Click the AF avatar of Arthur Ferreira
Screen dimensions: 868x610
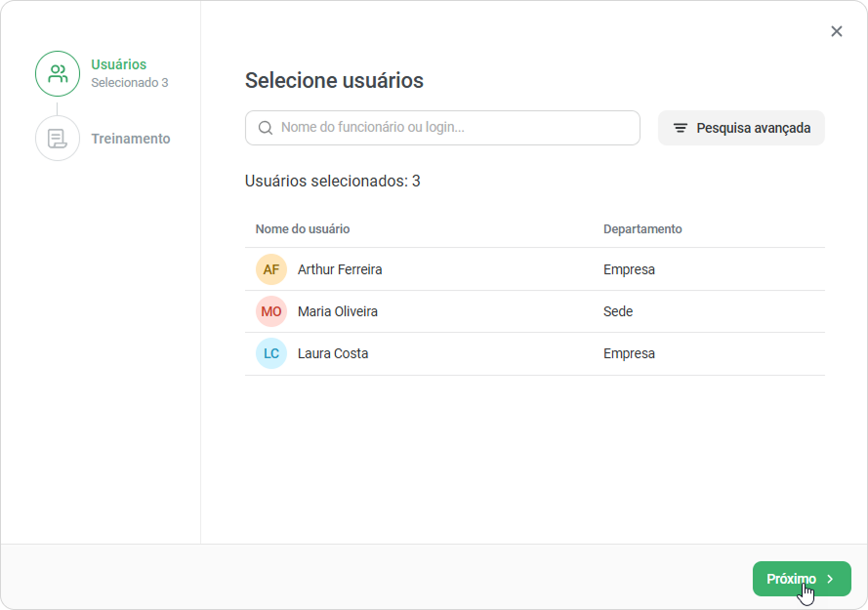point(271,269)
